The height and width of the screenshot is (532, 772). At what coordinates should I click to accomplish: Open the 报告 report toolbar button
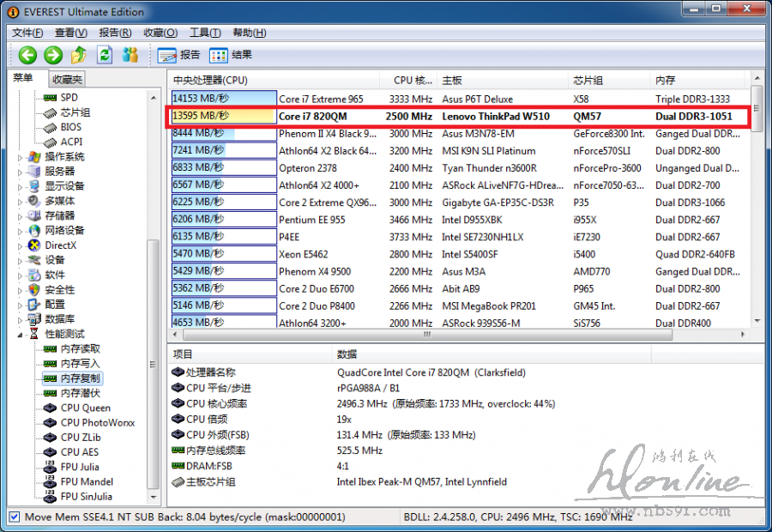(179, 55)
